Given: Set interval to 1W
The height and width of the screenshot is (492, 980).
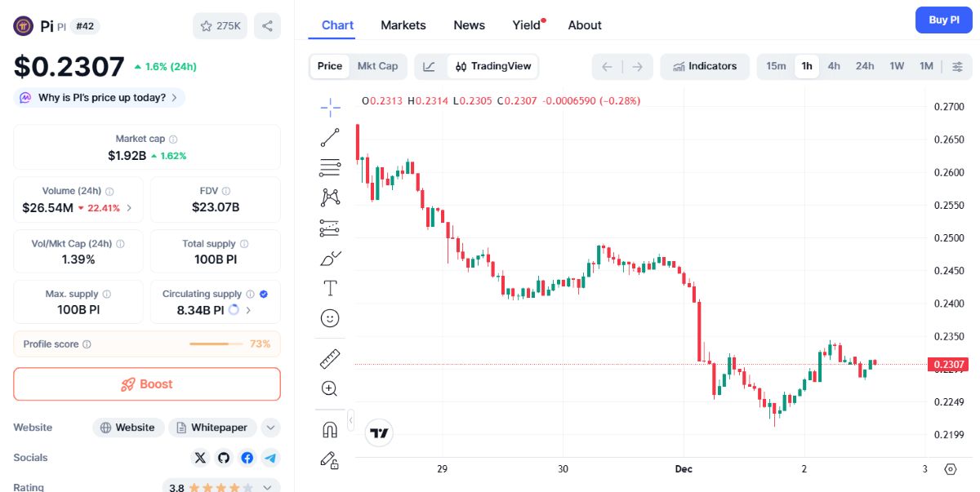Looking at the screenshot, I should [897, 66].
